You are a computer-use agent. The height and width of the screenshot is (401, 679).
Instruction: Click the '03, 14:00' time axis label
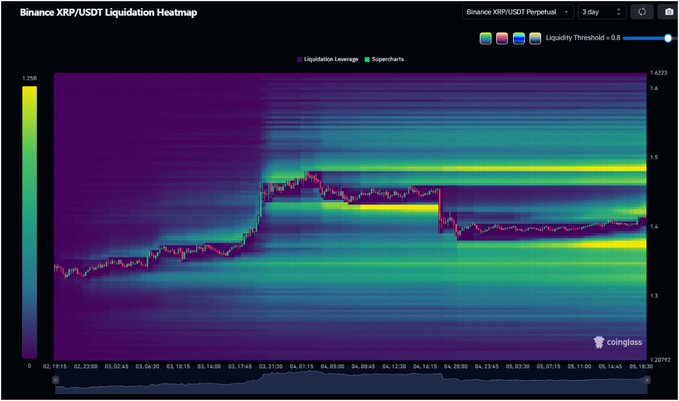tap(209, 366)
